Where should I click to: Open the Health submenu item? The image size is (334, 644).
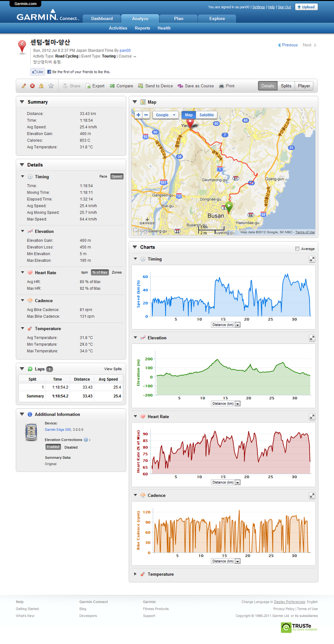164,28
